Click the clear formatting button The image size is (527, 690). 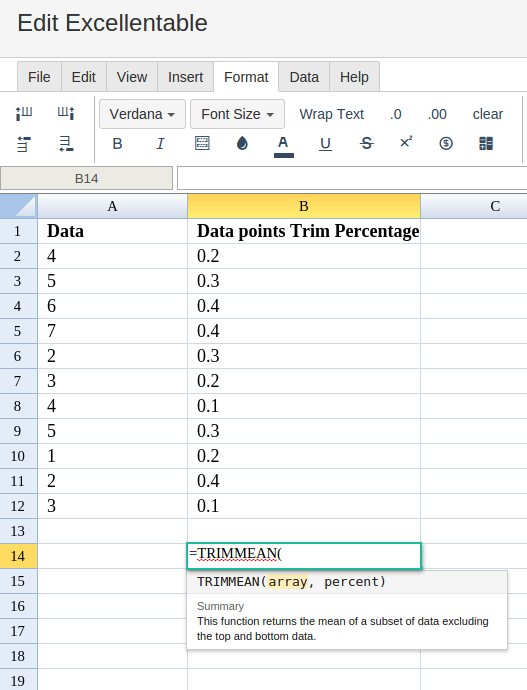click(487, 114)
